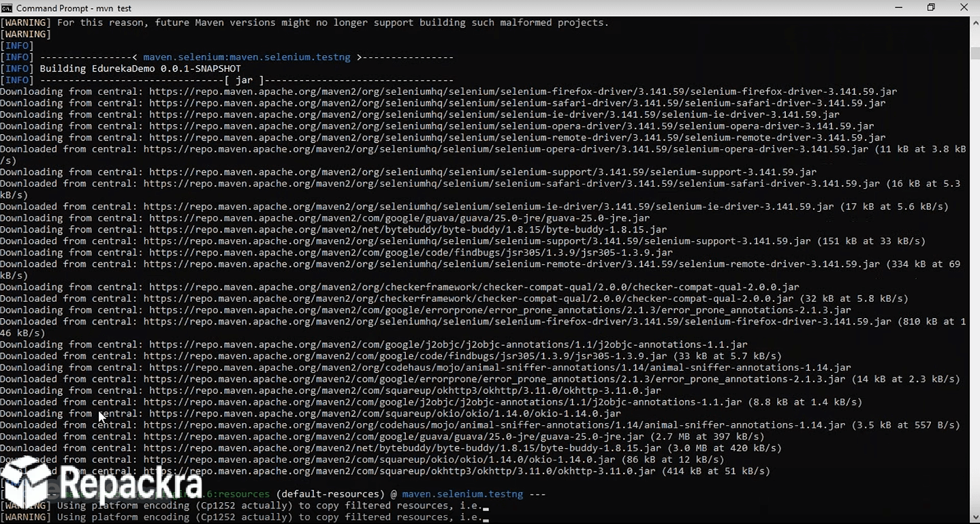Click the Downloaded error_prone_annotations line '14 kB at 2.3 kB/s'
This screenshot has height=524, width=980.
pos(480,379)
